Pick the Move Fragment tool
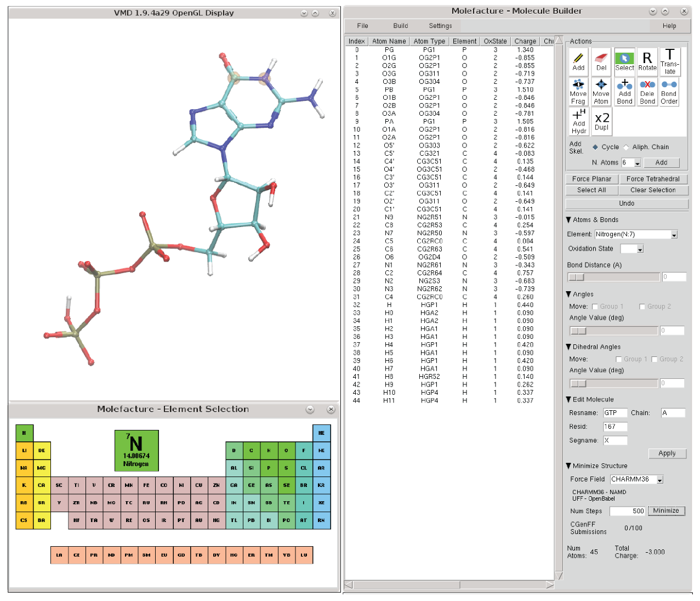Viewport: 700px width, 601px height. [x=578, y=92]
